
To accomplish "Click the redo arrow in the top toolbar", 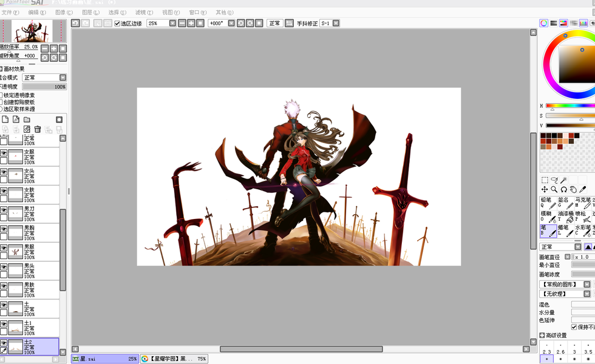I will tap(86, 23).
